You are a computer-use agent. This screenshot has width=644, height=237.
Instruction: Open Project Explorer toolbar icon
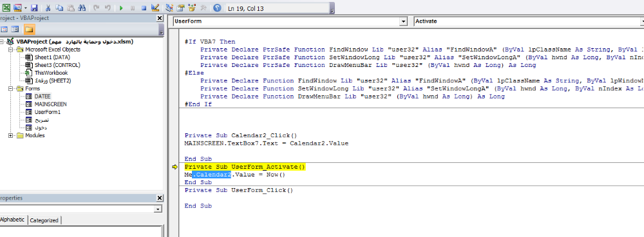(169, 8)
